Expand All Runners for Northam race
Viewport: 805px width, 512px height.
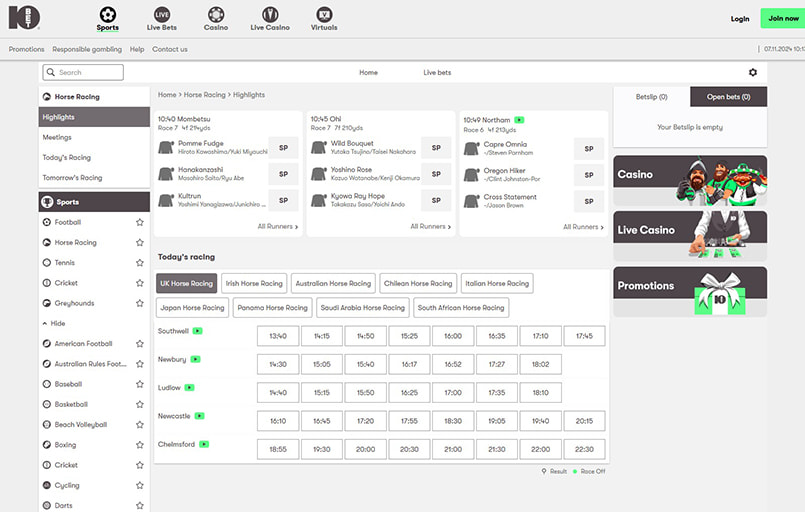click(x=582, y=227)
